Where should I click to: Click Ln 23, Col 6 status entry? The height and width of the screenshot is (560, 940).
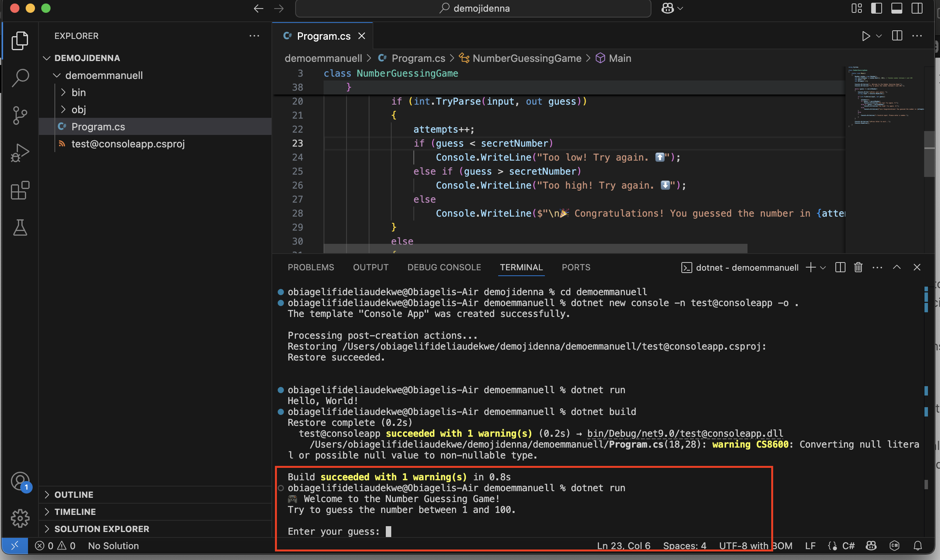point(623,546)
